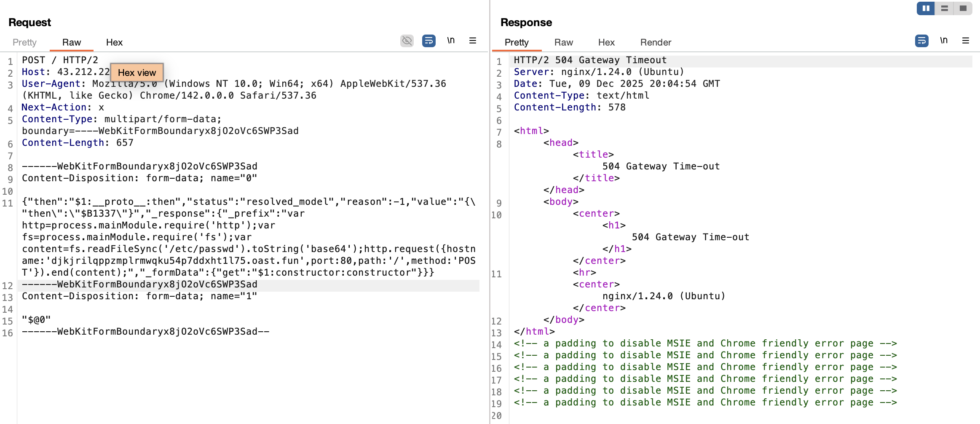Open the Response Pretty tab
This screenshot has width=980, height=424.
click(x=517, y=42)
